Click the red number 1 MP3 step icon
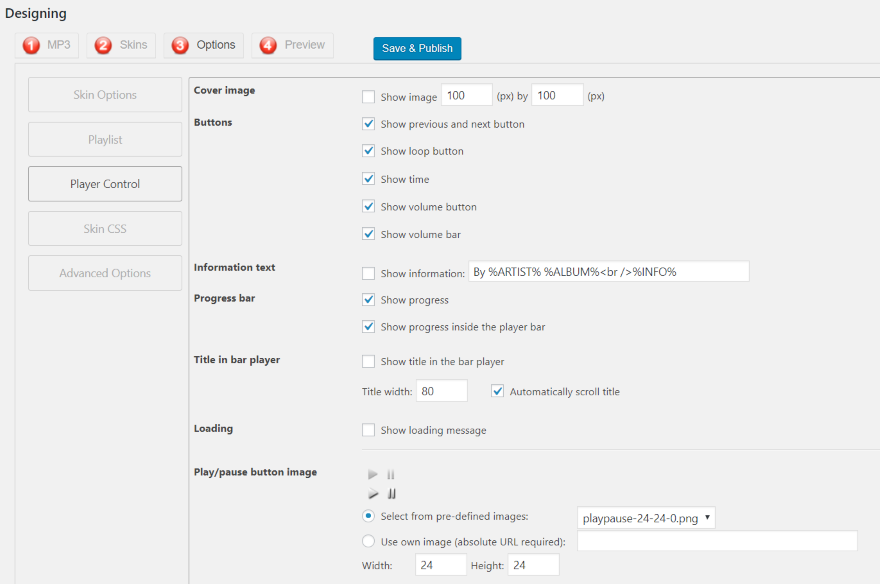Image resolution: width=880 pixels, height=584 pixels. tap(31, 45)
